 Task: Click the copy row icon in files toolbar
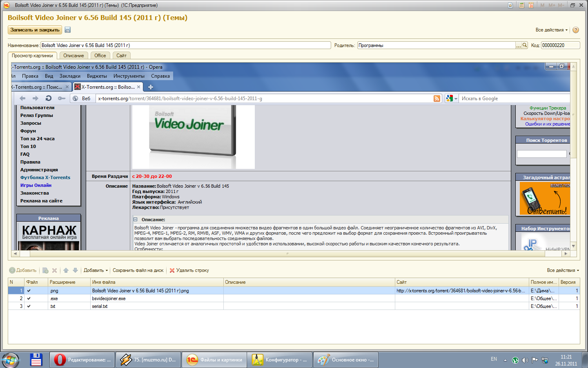pyautogui.click(x=45, y=270)
